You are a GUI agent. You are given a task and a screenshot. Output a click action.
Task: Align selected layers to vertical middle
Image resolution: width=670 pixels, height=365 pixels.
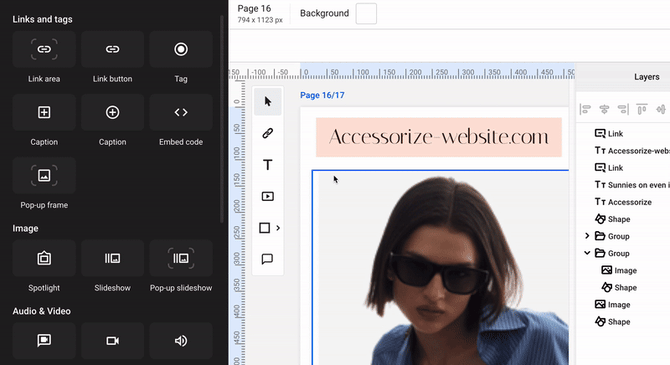(661, 109)
